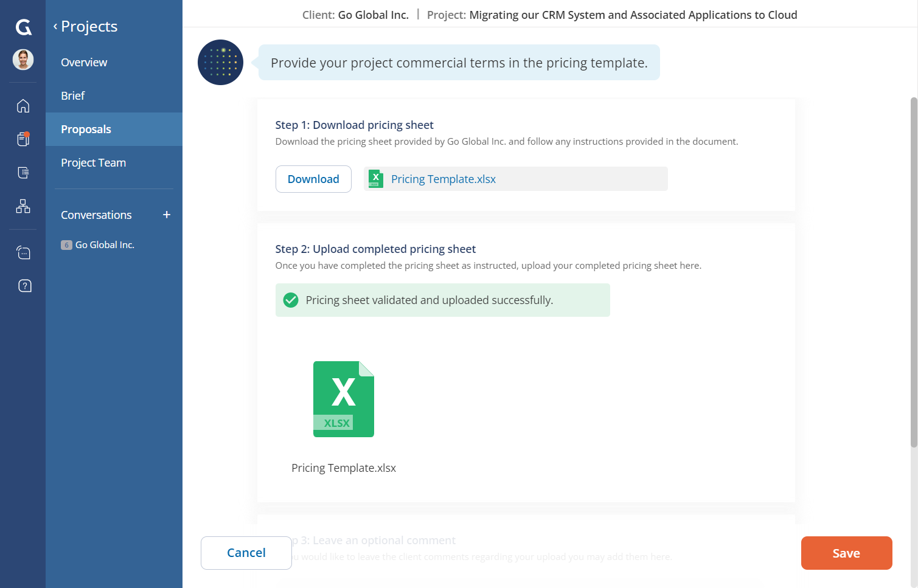Open the Go Global Inc. conversation

coord(105,244)
